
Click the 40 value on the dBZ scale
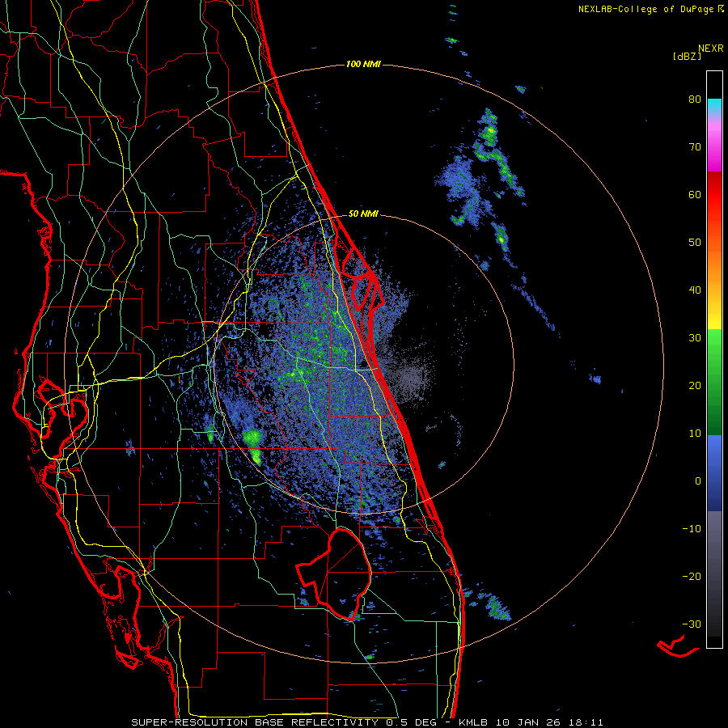[x=695, y=290]
